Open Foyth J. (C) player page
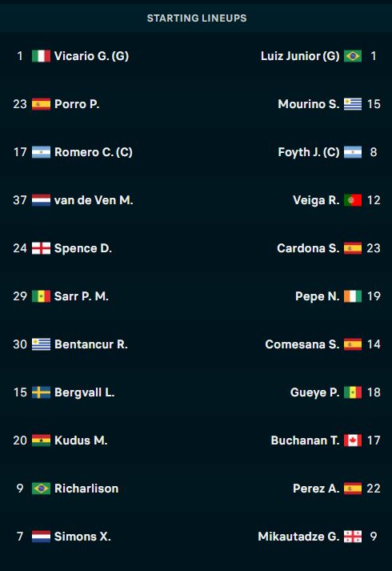392x571 pixels. point(309,152)
